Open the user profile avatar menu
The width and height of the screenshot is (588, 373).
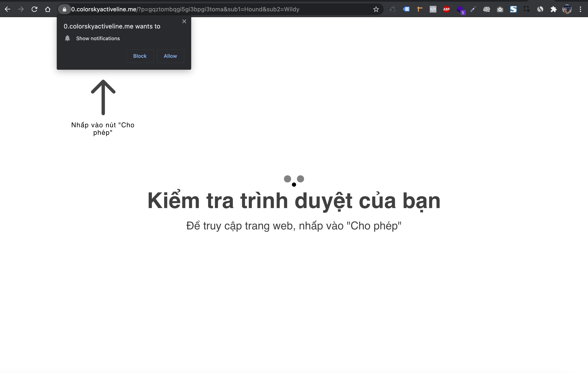[567, 9]
